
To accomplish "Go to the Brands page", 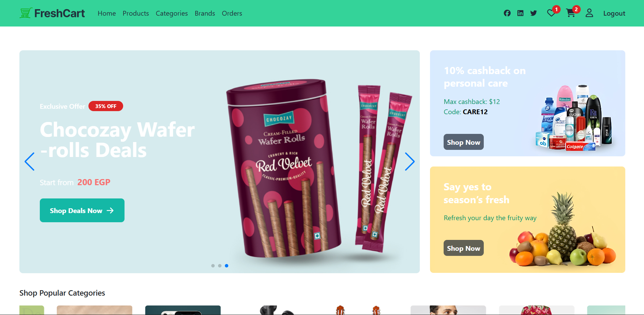I will coord(205,13).
